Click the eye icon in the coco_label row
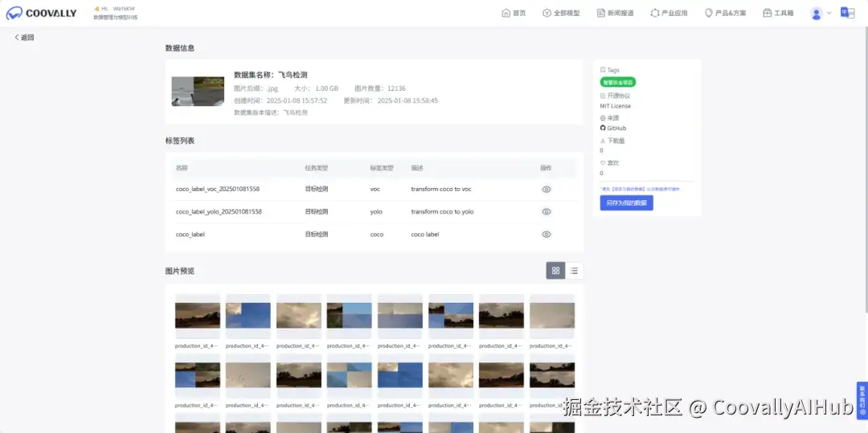The width and height of the screenshot is (868, 433). tap(547, 235)
